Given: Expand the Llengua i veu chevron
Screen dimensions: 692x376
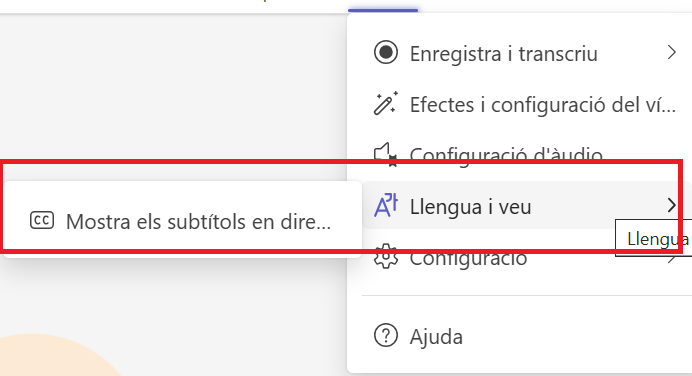Looking at the screenshot, I should pos(671,205).
